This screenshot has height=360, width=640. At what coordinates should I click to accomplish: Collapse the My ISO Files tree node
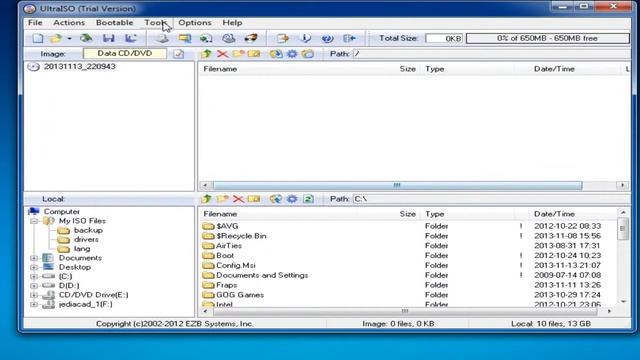[34, 221]
